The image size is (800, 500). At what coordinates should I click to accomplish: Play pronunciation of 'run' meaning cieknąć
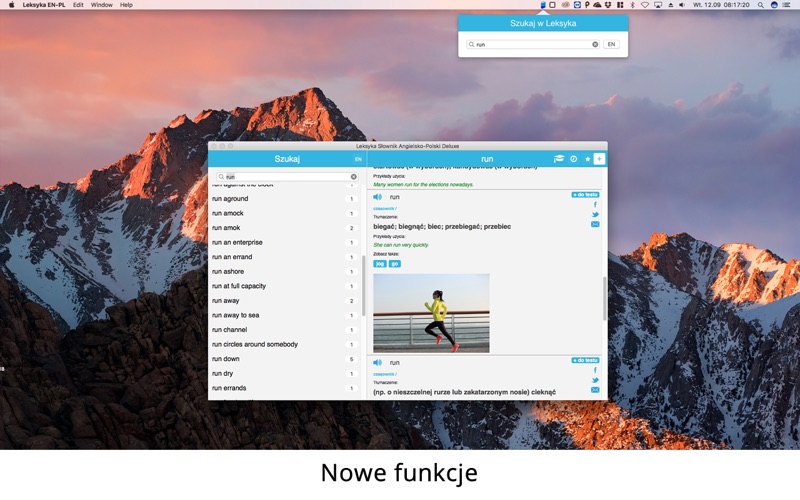click(378, 363)
